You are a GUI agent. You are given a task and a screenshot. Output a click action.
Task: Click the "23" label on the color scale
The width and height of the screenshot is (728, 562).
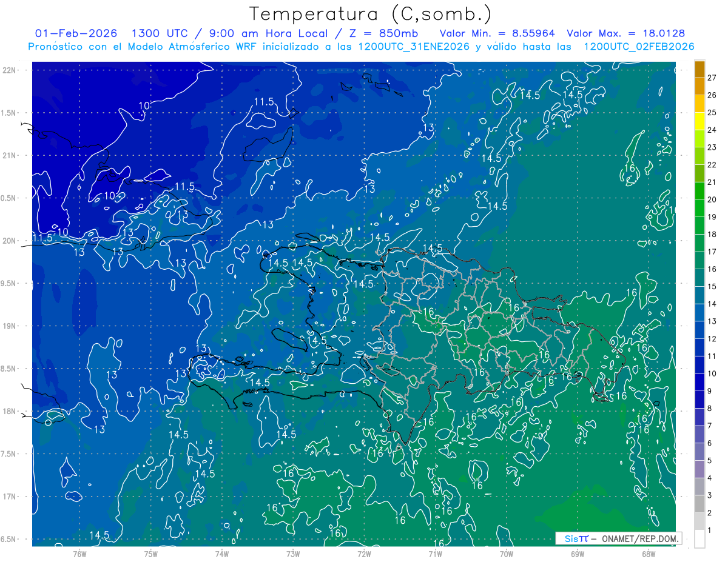point(712,147)
